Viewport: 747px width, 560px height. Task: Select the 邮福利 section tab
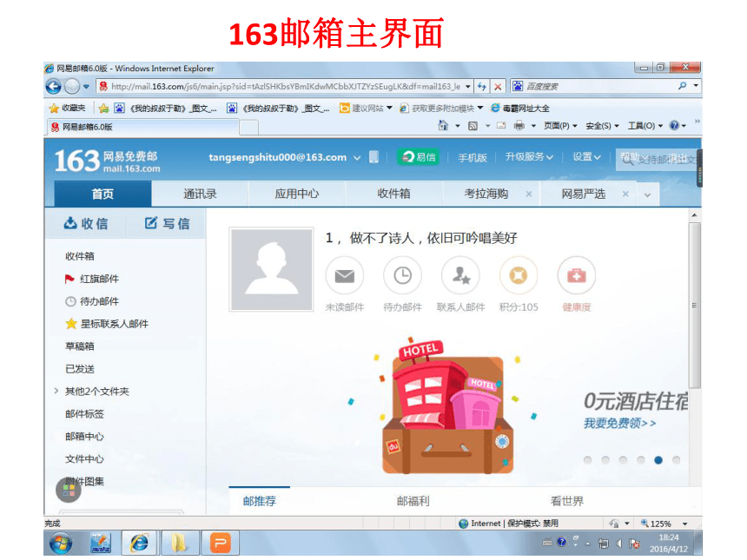pyautogui.click(x=413, y=501)
